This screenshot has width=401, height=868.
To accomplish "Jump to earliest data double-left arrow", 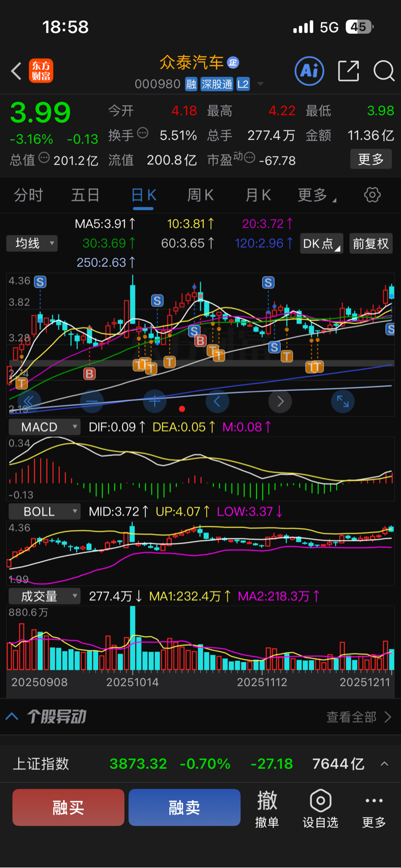I will point(29,401).
